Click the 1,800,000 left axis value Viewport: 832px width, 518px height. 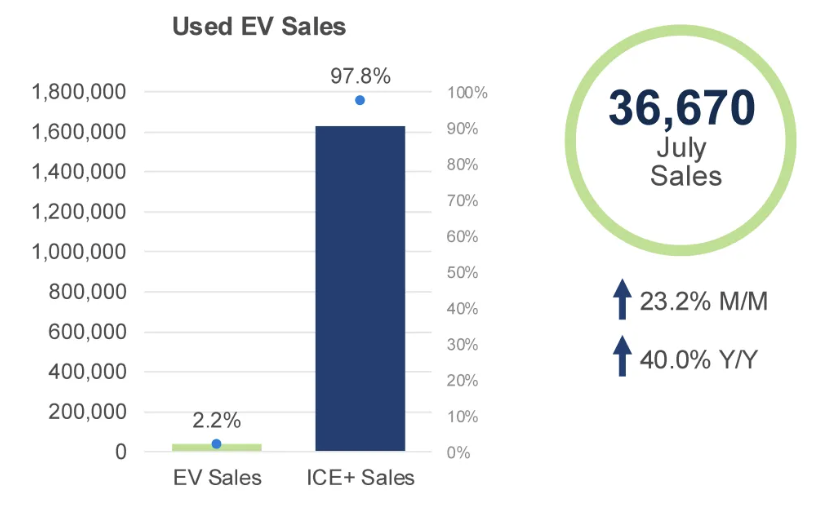coord(79,92)
